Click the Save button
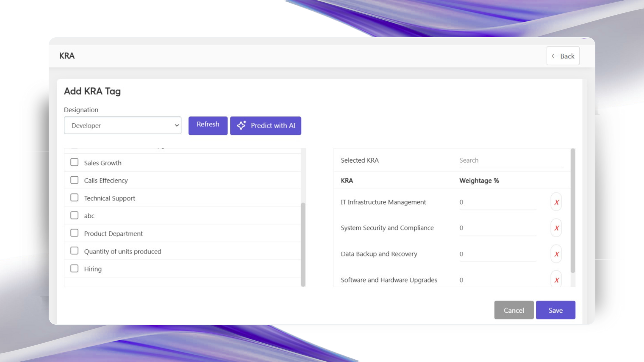Viewport: 644px width, 362px height. pos(555,310)
